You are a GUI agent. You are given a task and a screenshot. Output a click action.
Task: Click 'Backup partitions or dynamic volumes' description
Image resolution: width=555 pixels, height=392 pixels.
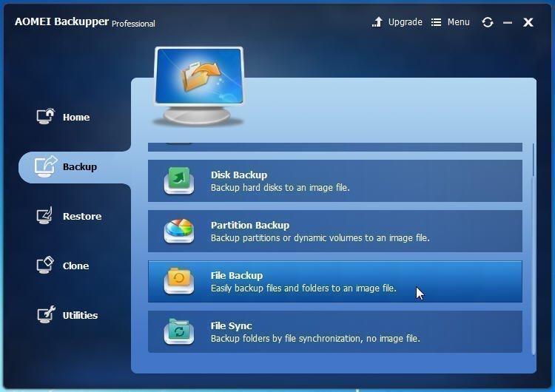pyautogui.click(x=320, y=237)
